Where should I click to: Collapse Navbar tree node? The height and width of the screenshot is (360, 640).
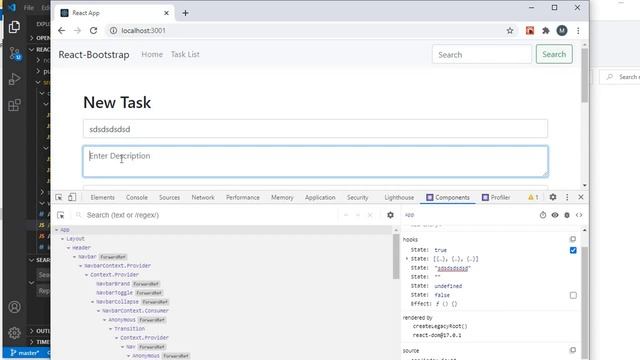point(74,257)
